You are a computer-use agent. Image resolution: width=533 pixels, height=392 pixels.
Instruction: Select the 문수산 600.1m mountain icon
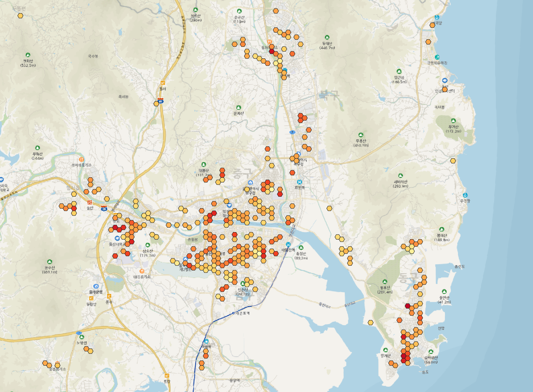[x=50, y=262]
